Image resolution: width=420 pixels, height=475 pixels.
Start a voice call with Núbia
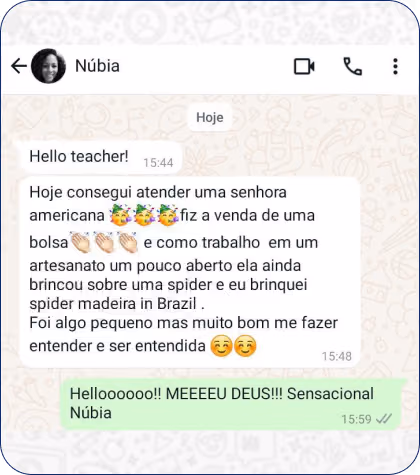[353, 66]
